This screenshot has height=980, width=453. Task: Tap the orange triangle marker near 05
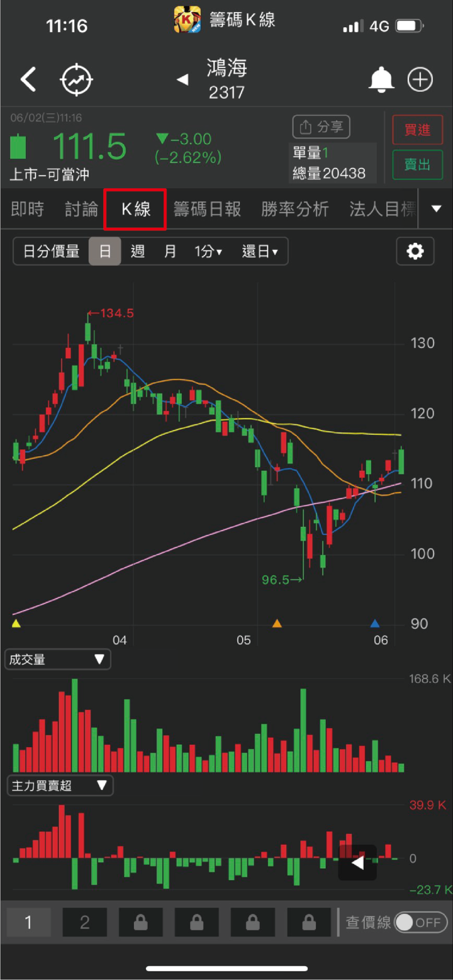(x=277, y=624)
